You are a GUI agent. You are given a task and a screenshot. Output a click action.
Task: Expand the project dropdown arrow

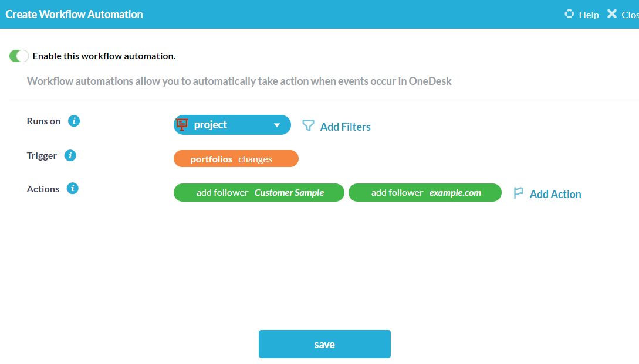[x=277, y=125]
